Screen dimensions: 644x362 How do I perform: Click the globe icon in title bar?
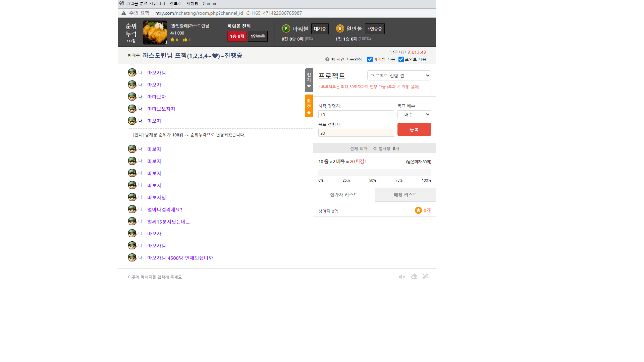click(122, 3)
